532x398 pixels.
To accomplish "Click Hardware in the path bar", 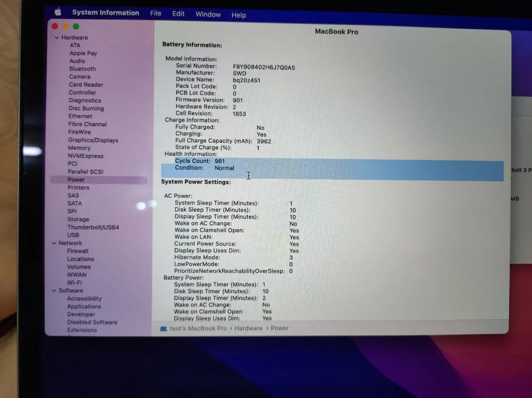I will 248,328.
